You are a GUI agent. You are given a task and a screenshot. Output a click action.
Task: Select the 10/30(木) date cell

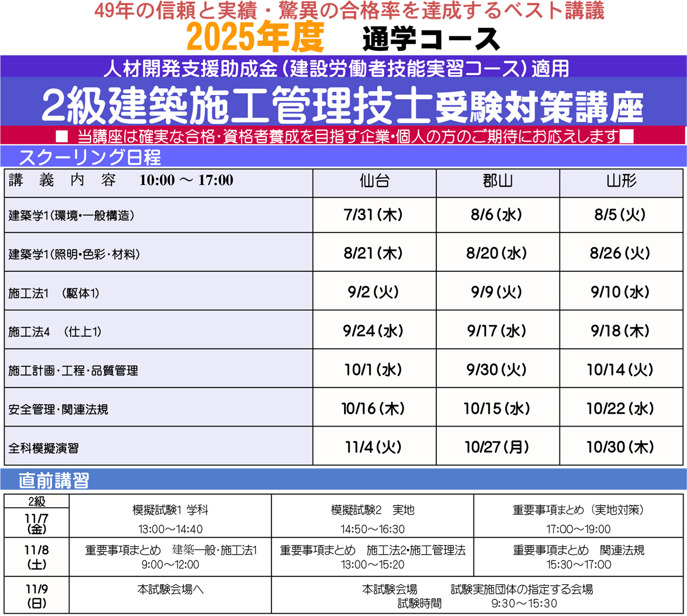pyautogui.click(x=621, y=446)
